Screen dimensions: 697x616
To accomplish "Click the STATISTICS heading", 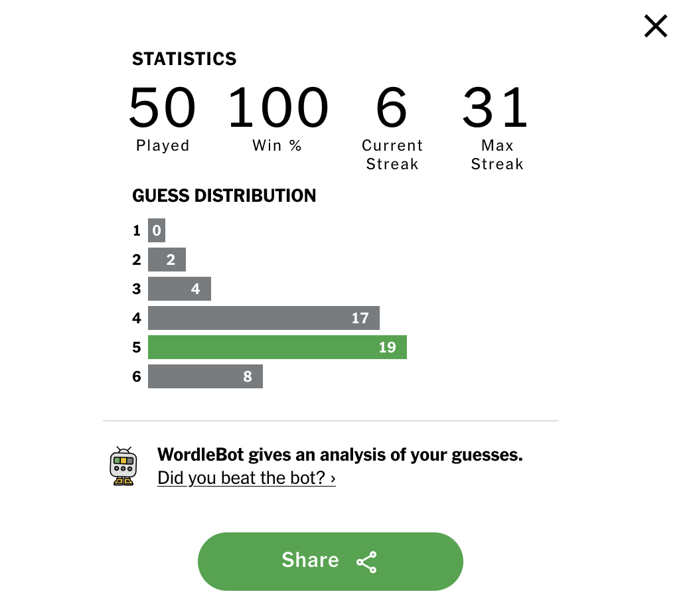I will (x=184, y=59).
